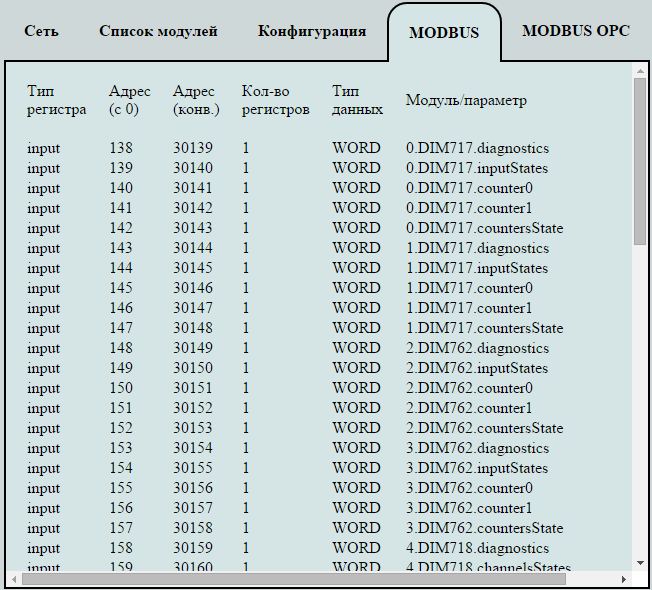652x590 pixels.
Task: Click the Тип данных column header
Action: [357, 100]
